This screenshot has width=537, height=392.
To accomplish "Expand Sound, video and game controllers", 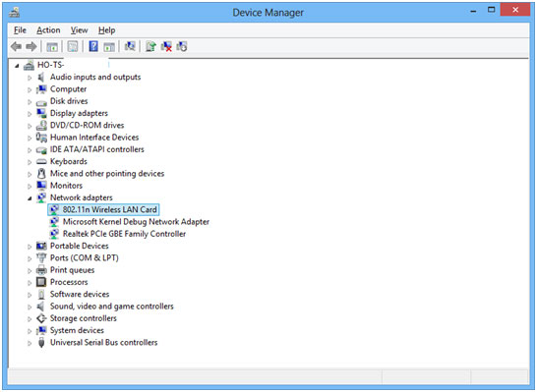I will 30,307.
